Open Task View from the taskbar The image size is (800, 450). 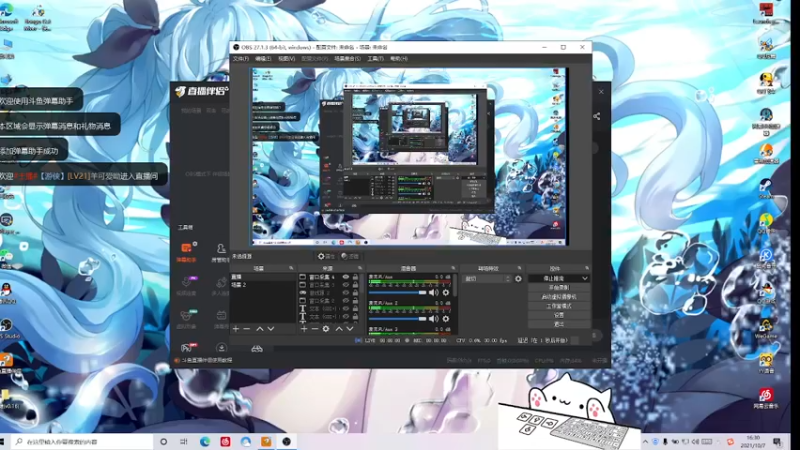click(184, 442)
